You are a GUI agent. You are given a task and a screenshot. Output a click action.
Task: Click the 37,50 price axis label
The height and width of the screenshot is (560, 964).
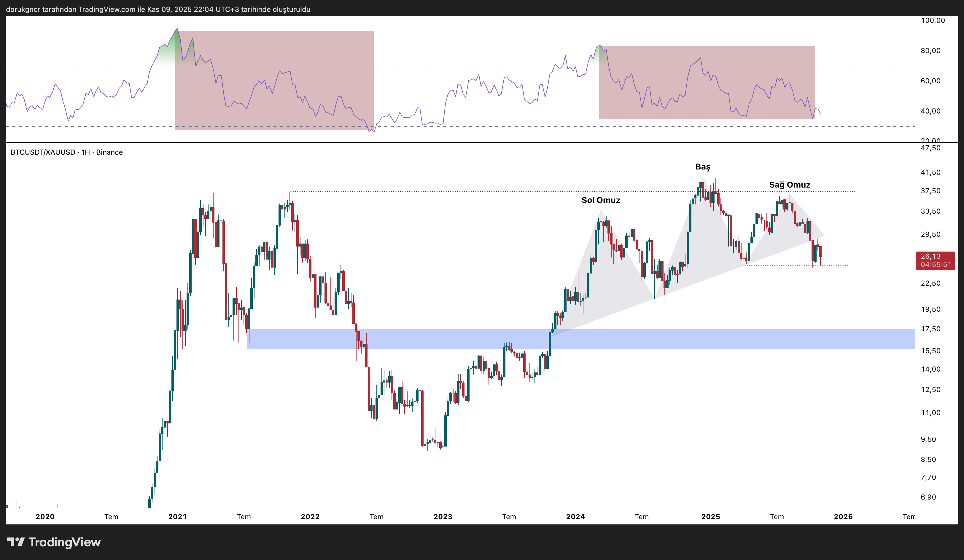[930, 191]
